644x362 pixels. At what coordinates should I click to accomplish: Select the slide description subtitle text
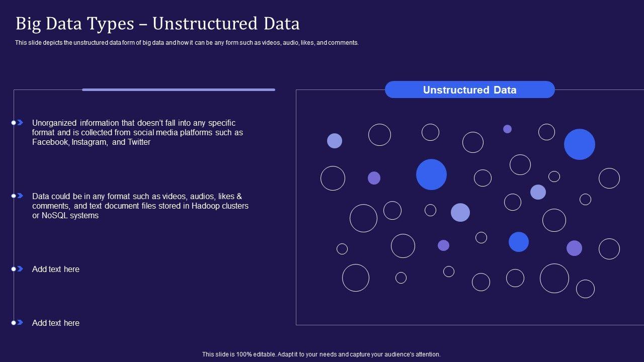187,43
